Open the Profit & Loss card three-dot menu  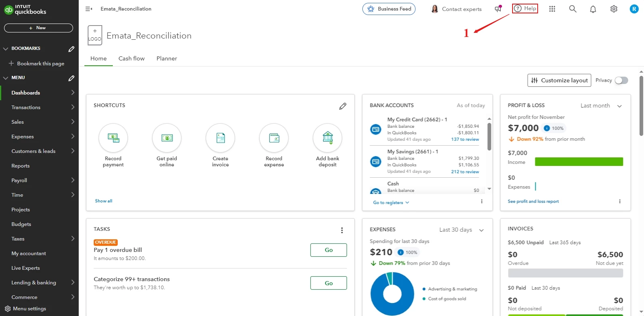pos(620,201)
